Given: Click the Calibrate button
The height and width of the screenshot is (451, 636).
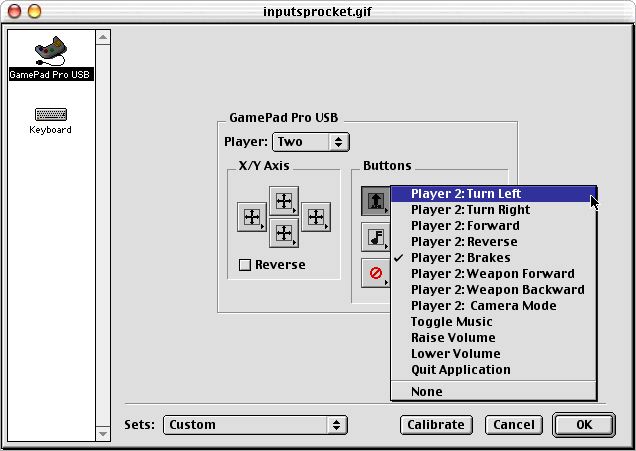Looking at the screenshot, I should 436,425.
